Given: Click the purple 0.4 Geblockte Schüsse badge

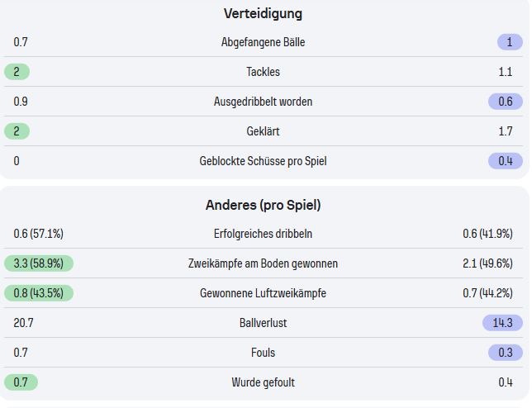Looking at the screenshot, I should pyautogui.click(x=505, y=161).
